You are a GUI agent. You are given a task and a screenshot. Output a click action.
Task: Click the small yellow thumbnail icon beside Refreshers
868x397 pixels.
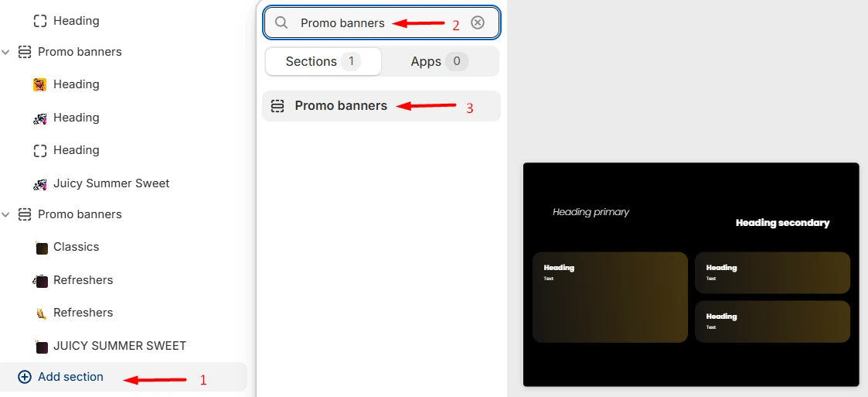pos(40,313)
